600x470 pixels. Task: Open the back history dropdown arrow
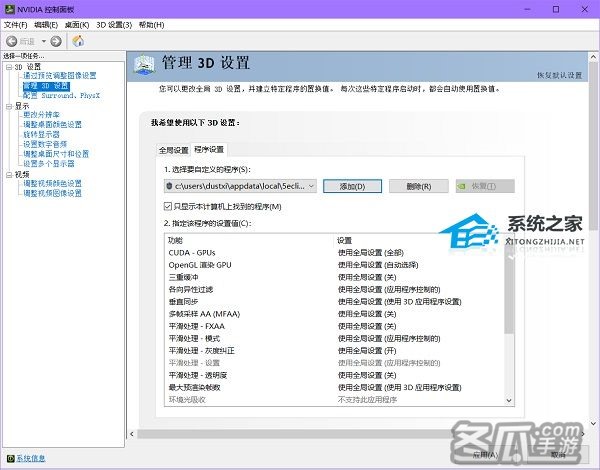[x=44, y=41]
